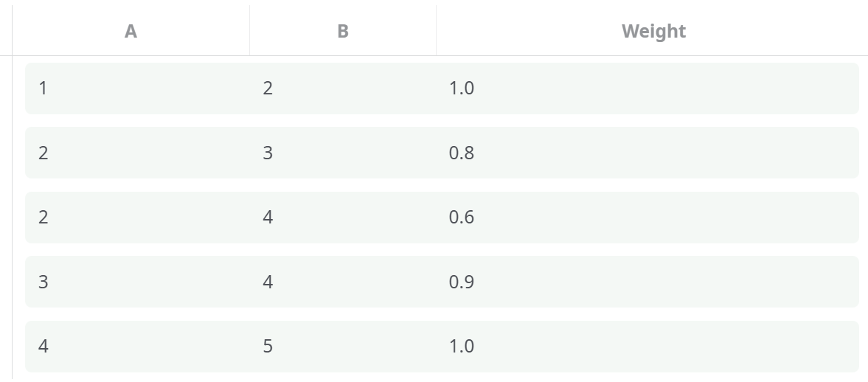Select A cell in the 0.8 weight row
The image size is (868, 382).
pyautogui.click(x=43, y=153)
